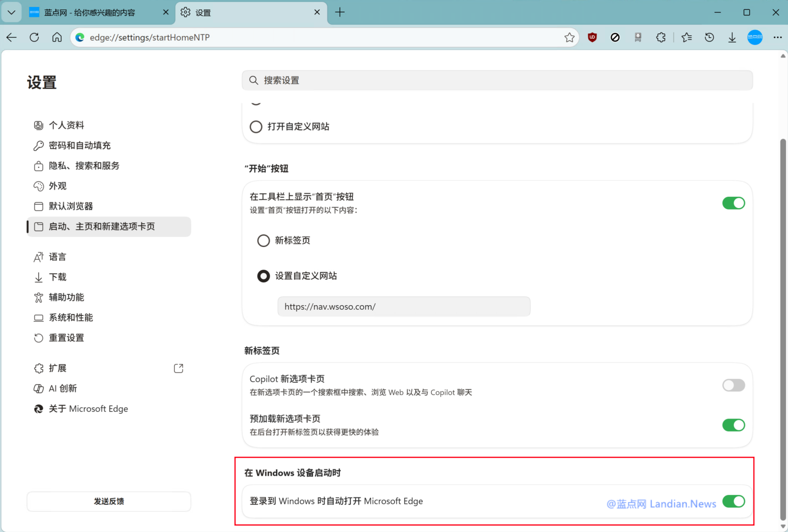Go back using the back arrow

click(x=11, y=37)
